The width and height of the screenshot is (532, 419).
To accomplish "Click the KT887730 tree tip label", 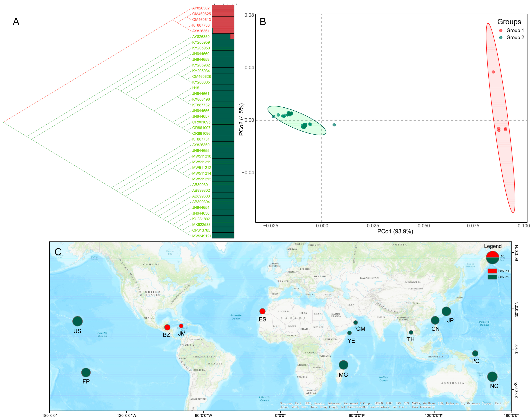I will pos(201,25).
